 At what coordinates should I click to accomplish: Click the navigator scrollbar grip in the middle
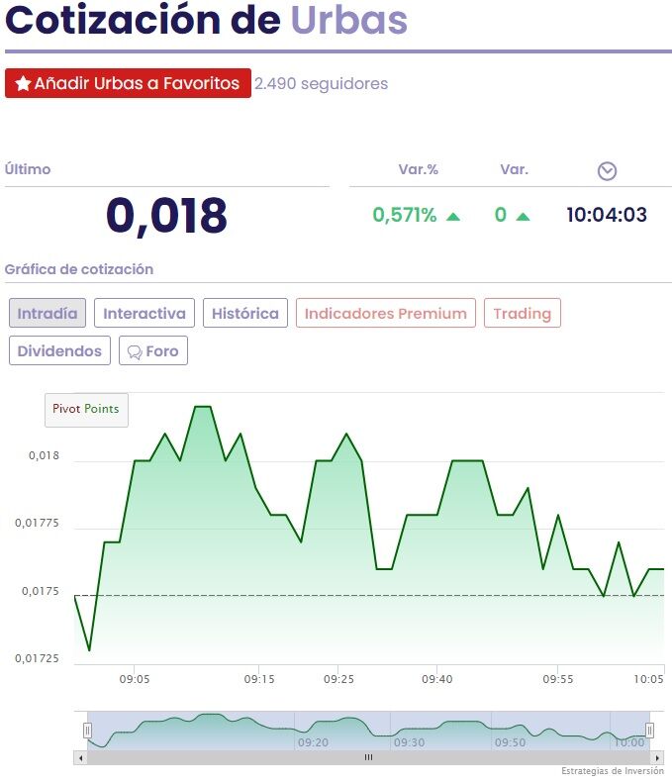coord(368,757)
